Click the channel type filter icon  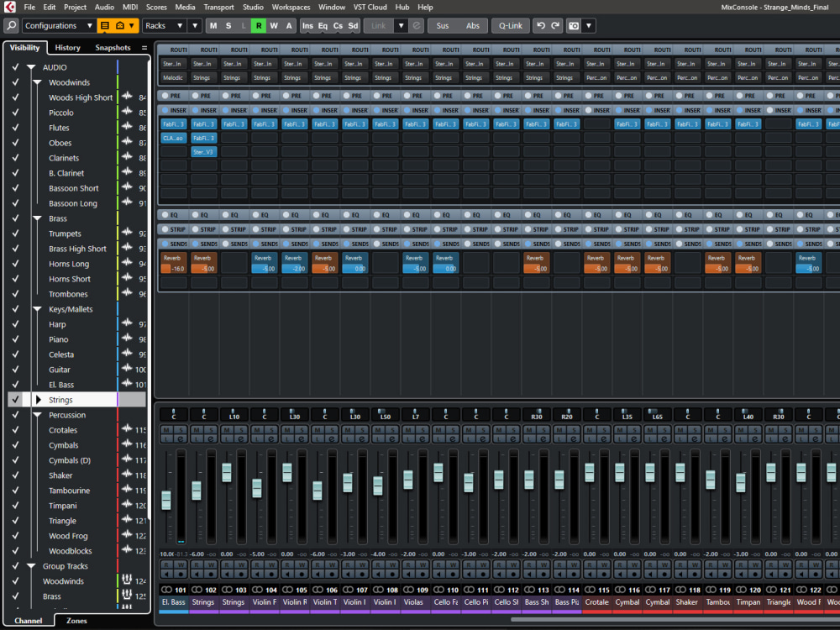[120, 26]
